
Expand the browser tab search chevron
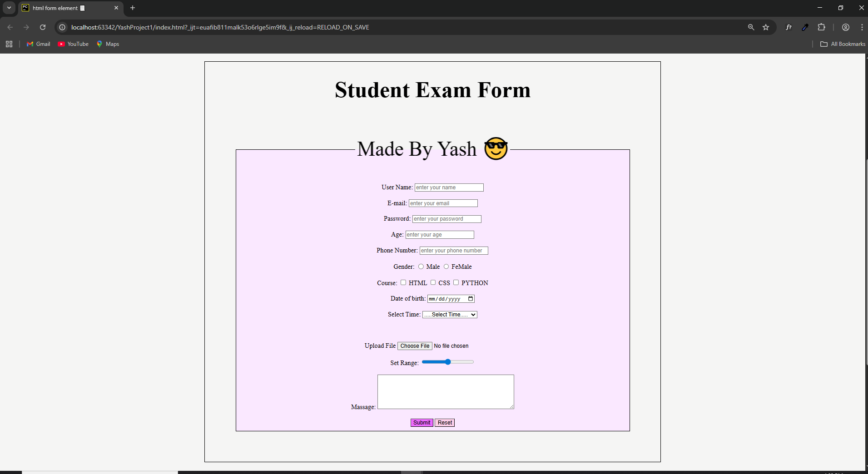[8, 8]
